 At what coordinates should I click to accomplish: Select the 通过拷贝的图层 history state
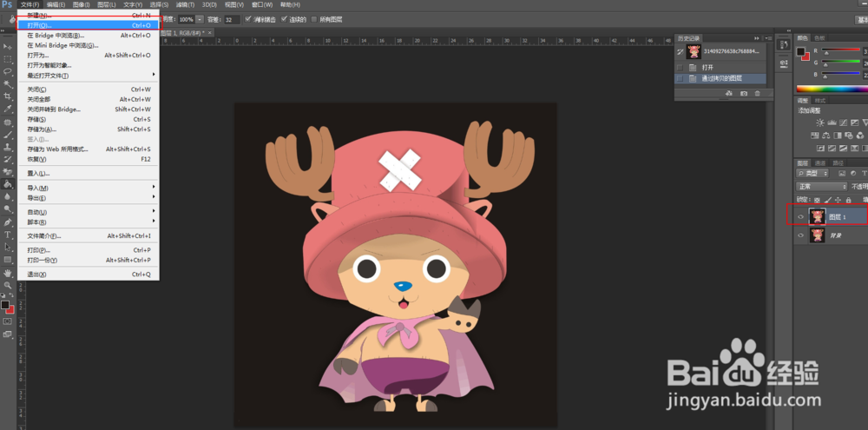pyautogui.click(x=720, y=79)
